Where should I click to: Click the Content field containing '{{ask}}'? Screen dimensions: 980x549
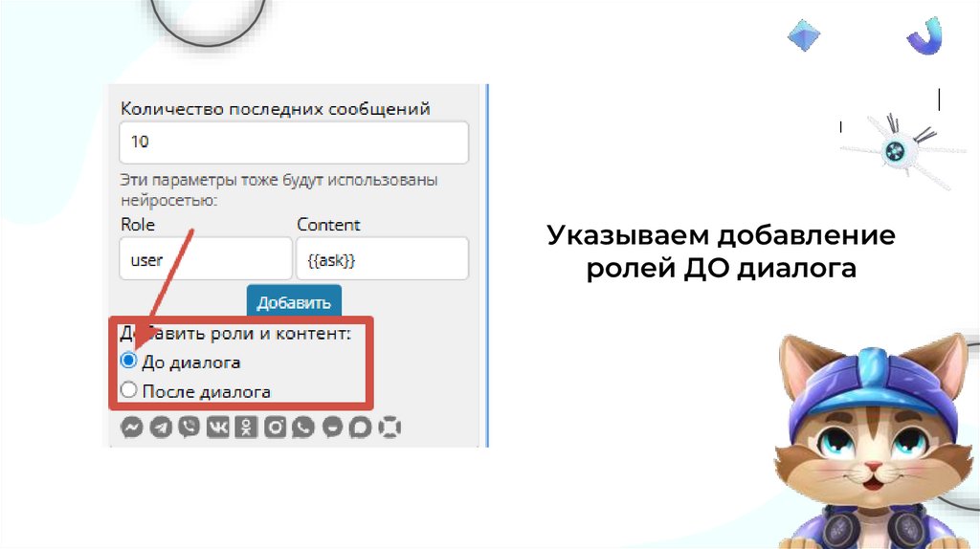point(383,258)
